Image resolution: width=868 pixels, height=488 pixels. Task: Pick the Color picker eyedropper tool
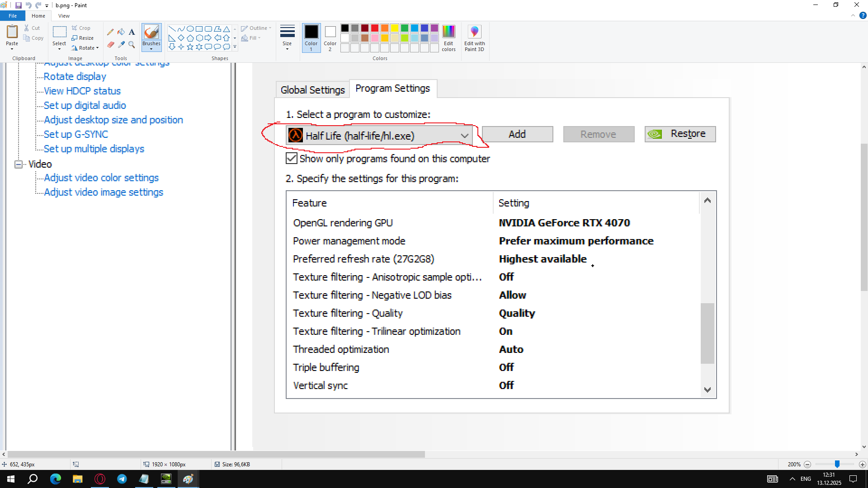(121, 45)
